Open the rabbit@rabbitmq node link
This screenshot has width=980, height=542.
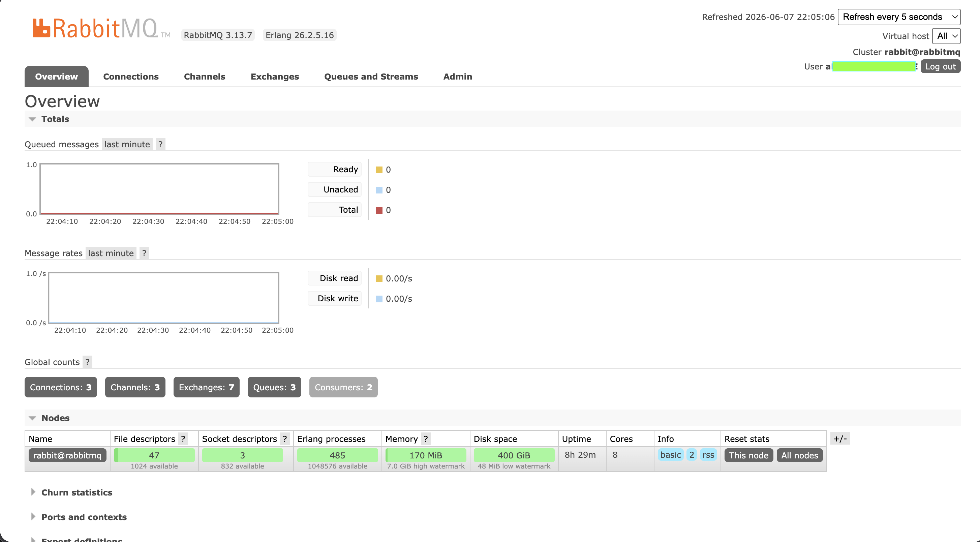pyautogui.click(x=67, y=455)
